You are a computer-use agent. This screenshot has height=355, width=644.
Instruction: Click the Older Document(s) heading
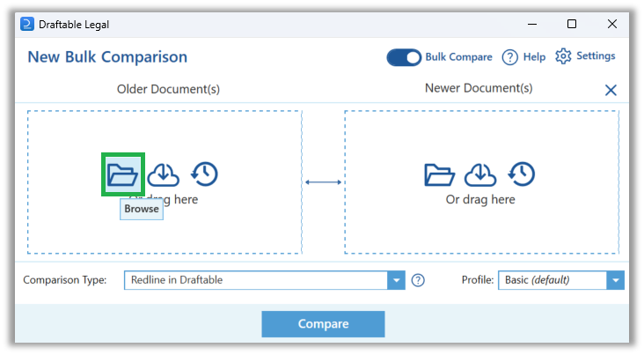tap(168, 89)
